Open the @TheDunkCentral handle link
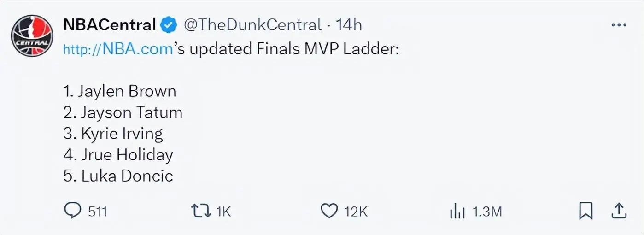The width and height of the screenshot is (644, 235). (x=252, y=25)
